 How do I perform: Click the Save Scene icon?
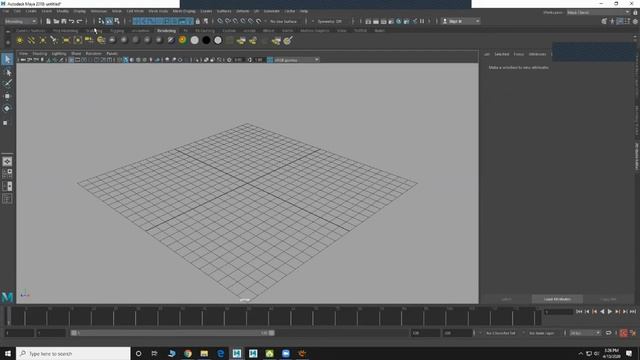pyautogui.click(x=64, y=21)
